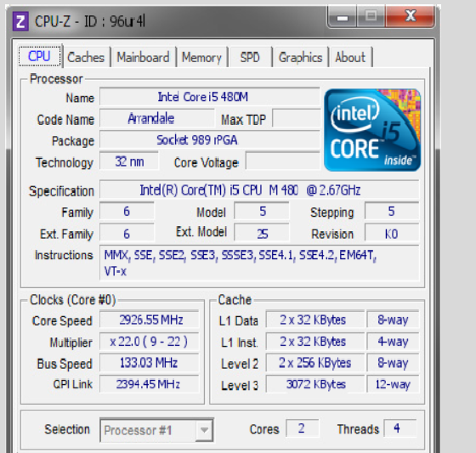Click the Instructions list box
Viewport: 476px width, 453px height.
pyautogui.click(x=259, y=263)
